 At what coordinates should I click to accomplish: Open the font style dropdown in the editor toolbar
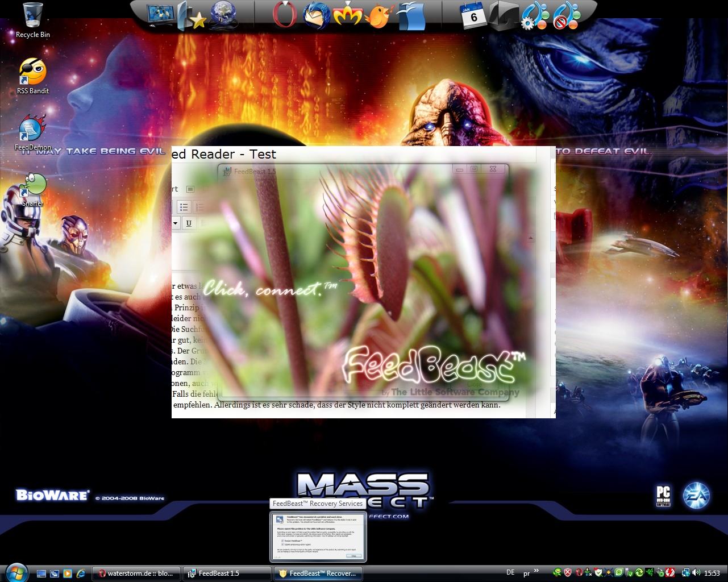[175, 223]
